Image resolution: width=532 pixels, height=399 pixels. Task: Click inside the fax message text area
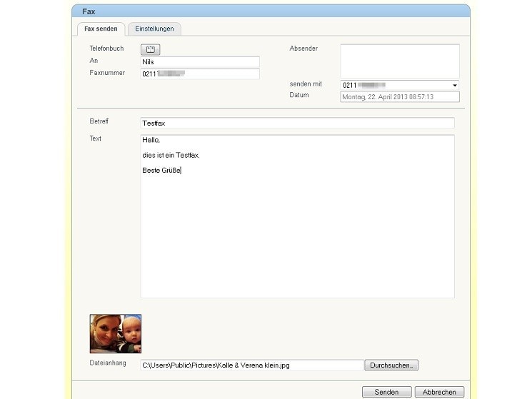coord(297,228)
